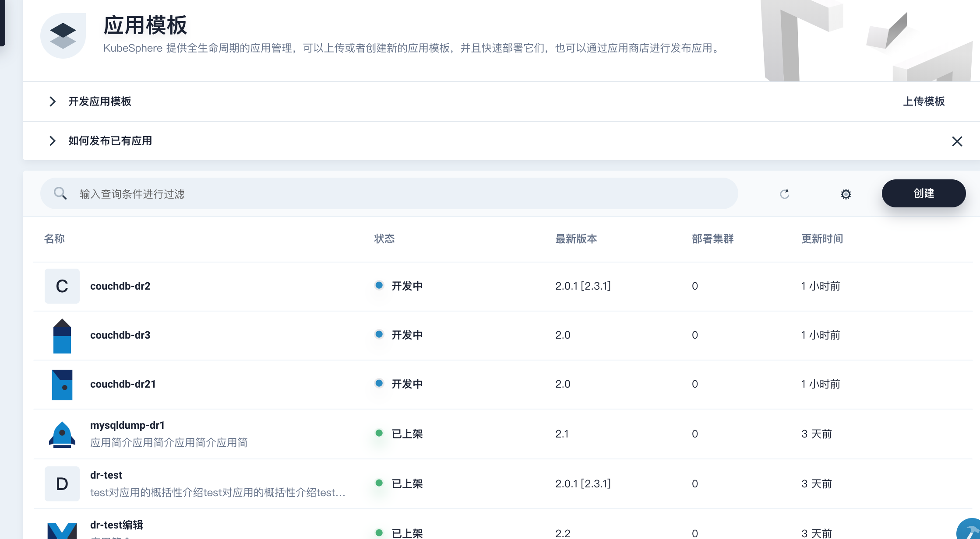Open mysqldump-dr1 template name
Screen dimensions: 980x539
tap(127, 425)
